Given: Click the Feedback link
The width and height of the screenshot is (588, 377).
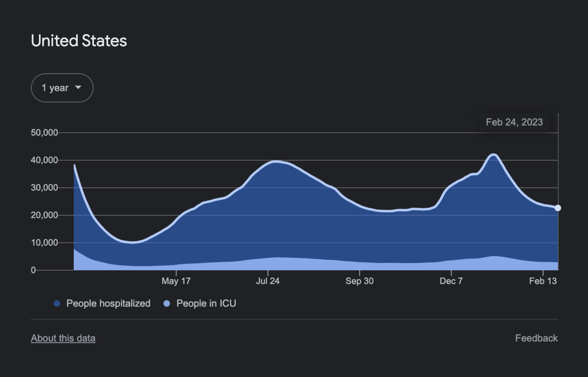Looking at the screenshot, I should tap(537, 338).
